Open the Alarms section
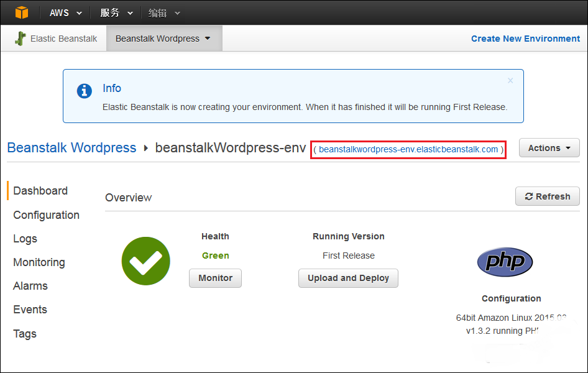The height and width of the screenshot is (373, 588). click(x=30, y=286)
